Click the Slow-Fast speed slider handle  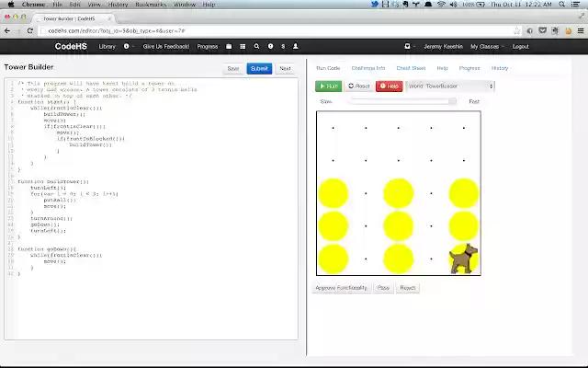click(453, 101)
